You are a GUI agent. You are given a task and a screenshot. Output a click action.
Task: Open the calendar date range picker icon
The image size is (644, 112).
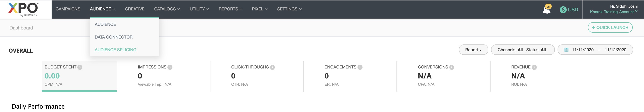tap(567, 50)
